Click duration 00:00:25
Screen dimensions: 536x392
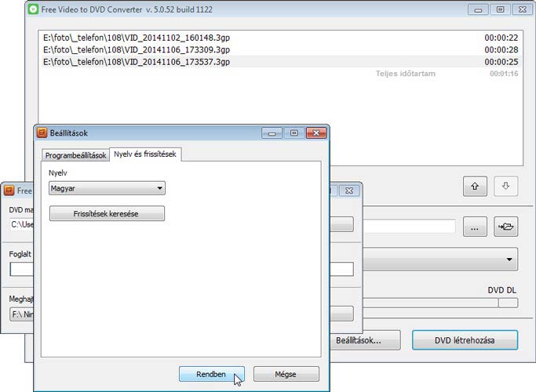point(501,62)
